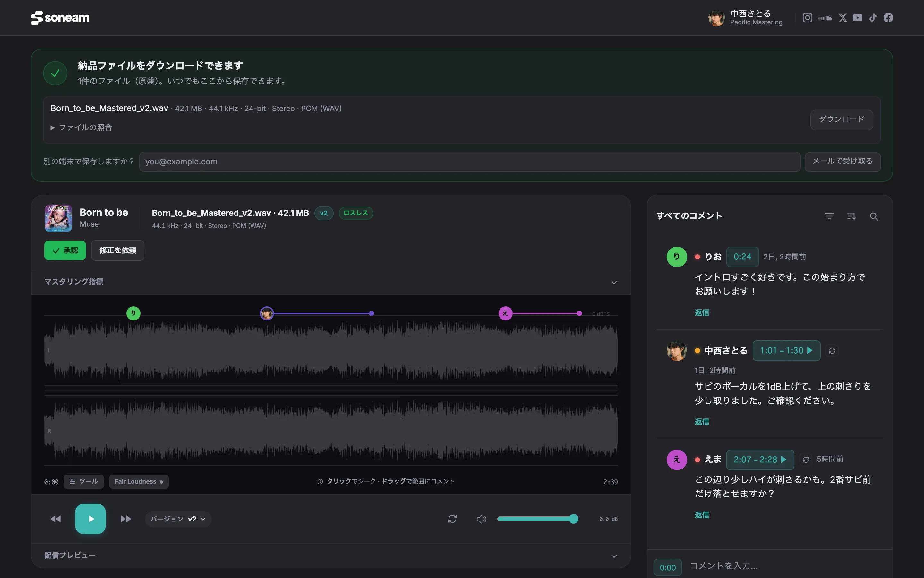Play the 1:01 – 1:30 comment range
This screenshot has width=924, height=578.
pos(786,351)
